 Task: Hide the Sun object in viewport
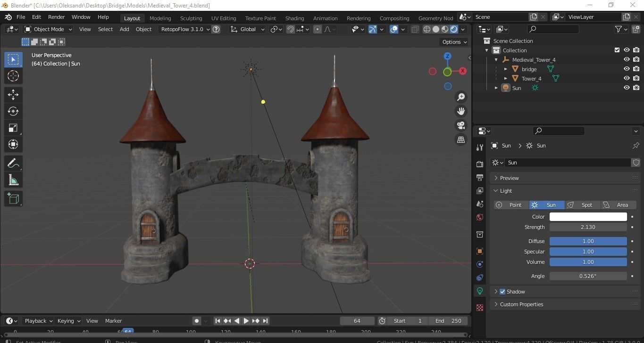click(627, 88)
